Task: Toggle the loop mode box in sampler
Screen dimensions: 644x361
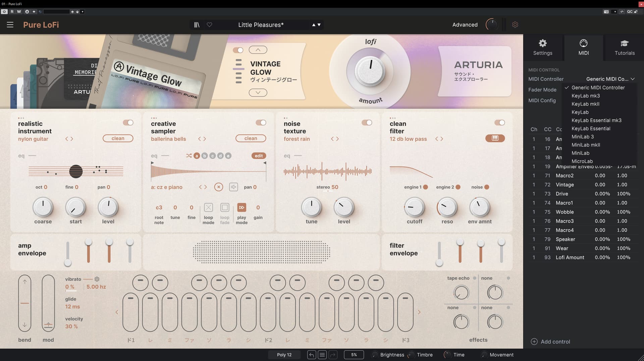Action: coord(208,208)
